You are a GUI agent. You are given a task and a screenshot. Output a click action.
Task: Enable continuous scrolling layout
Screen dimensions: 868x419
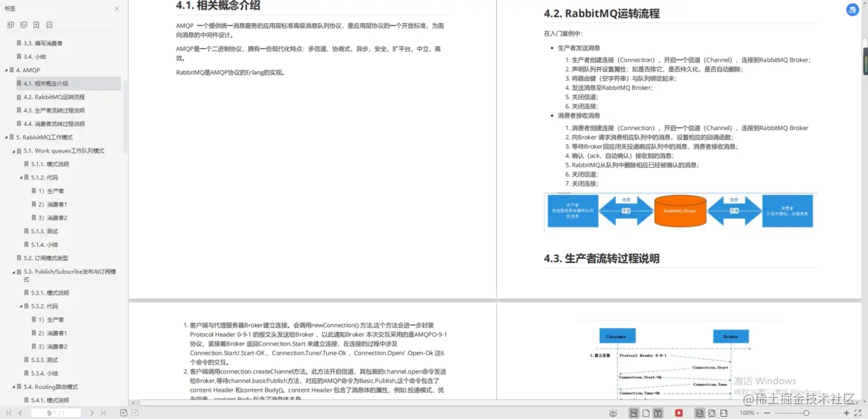tap(634, 413)
